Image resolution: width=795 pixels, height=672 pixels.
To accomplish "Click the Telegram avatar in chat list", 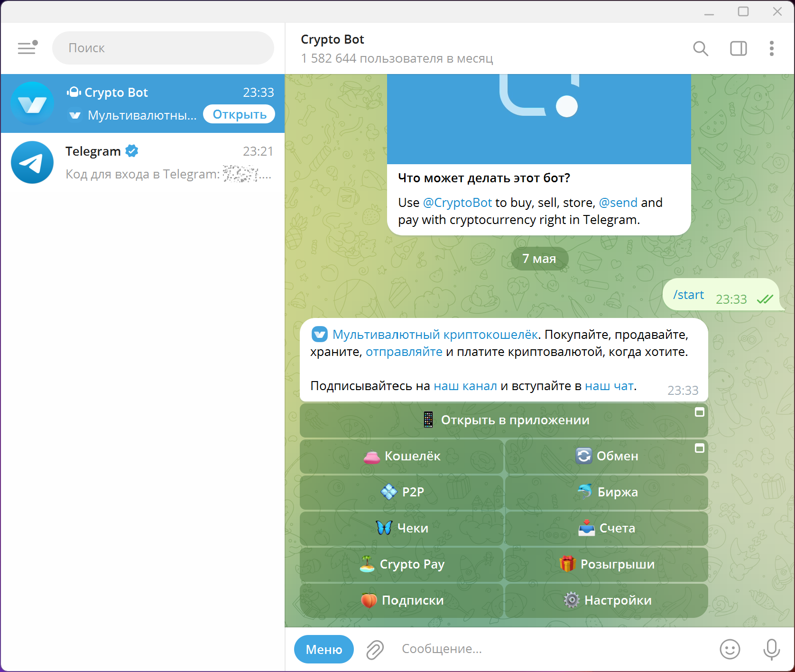I will [x=32, y=162].
